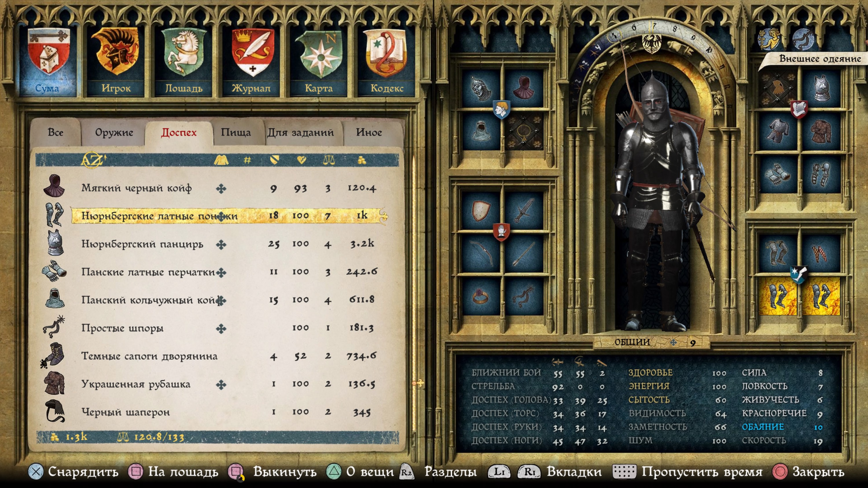Switch to the Все tab
The image size is (868, 488).
[x=55, y=132]
